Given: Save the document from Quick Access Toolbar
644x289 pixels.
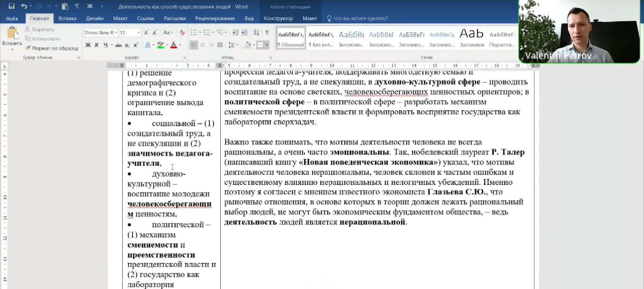Looking at the screenshot, I should pos(11,6).
